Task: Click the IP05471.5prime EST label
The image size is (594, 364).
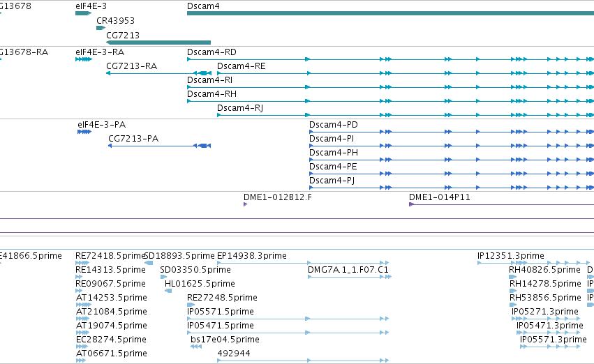Action: tap(221, 326)
